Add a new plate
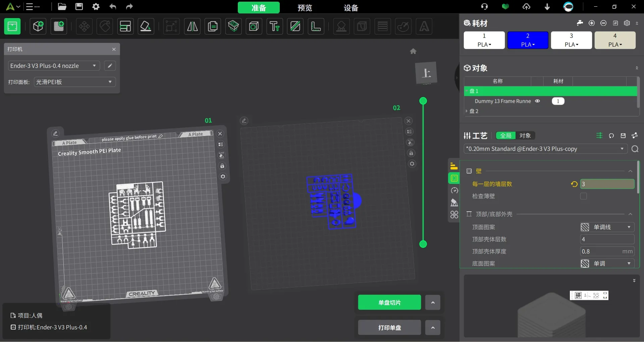This screenshot has width=644, height=342. pos(59,26)
